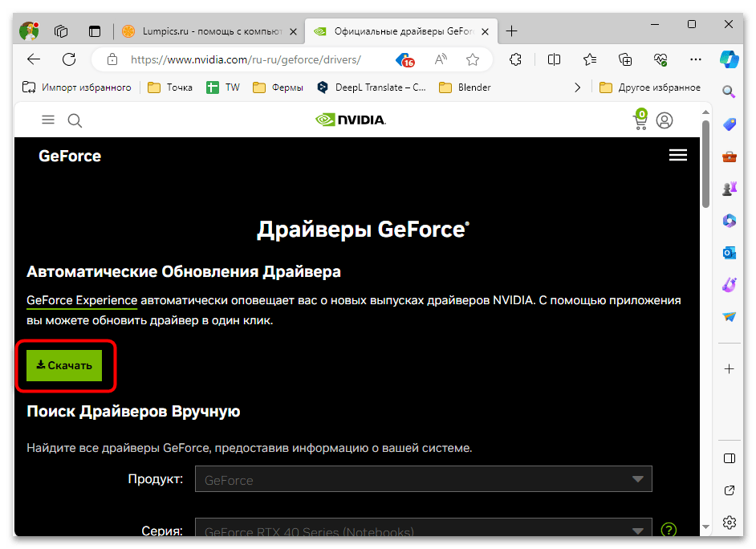Open the NVIDIA site hamburger menu
Screen dimensions: 756x549
coord(47,120)
